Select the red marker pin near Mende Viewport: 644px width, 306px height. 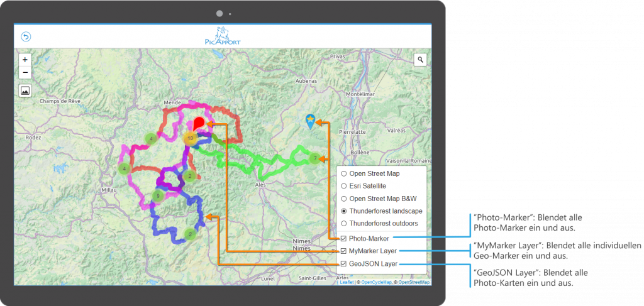coord(198,124)
